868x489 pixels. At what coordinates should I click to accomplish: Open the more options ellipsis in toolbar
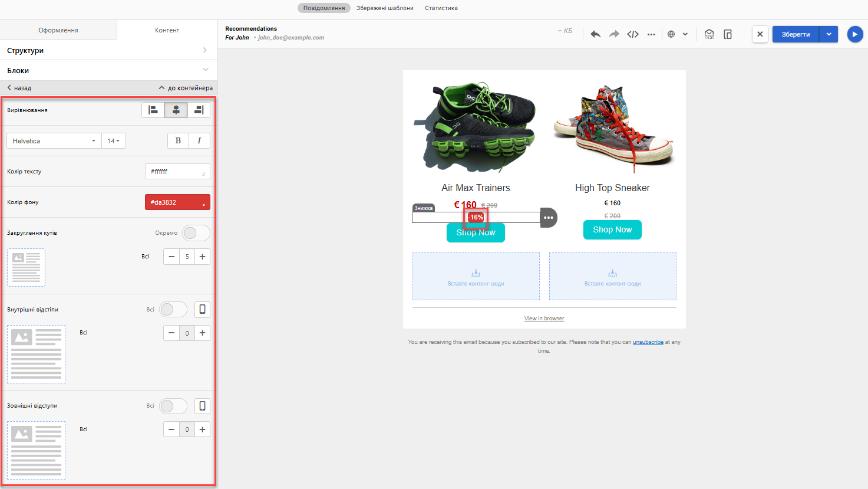(651, 34)
